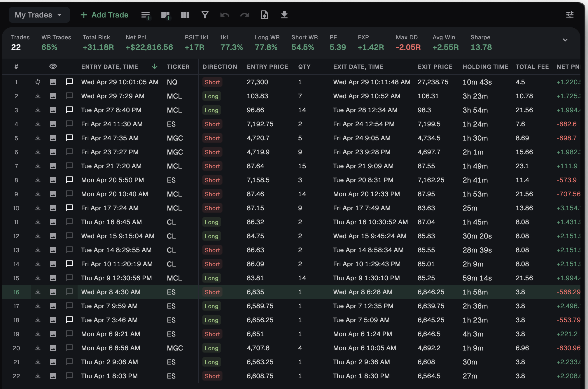Image resolution: width=588 pixels, height=389 pixels.
Task: Expand the stats summary chevron
Action: coord(565,40)
